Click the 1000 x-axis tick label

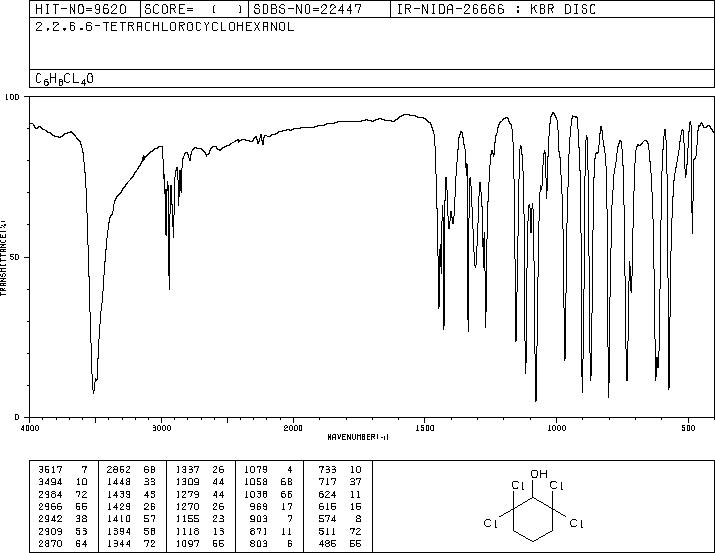(x=556, y=428)
